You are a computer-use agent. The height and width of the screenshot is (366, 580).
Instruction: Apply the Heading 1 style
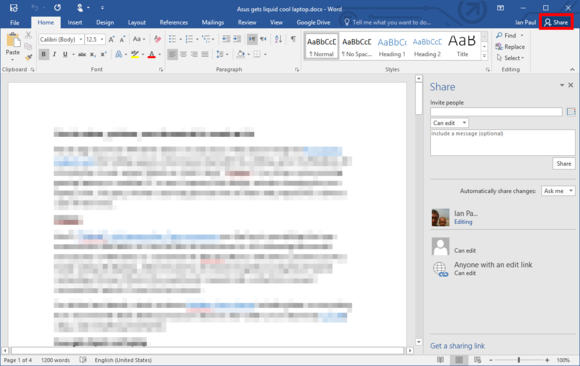(392, 46)
